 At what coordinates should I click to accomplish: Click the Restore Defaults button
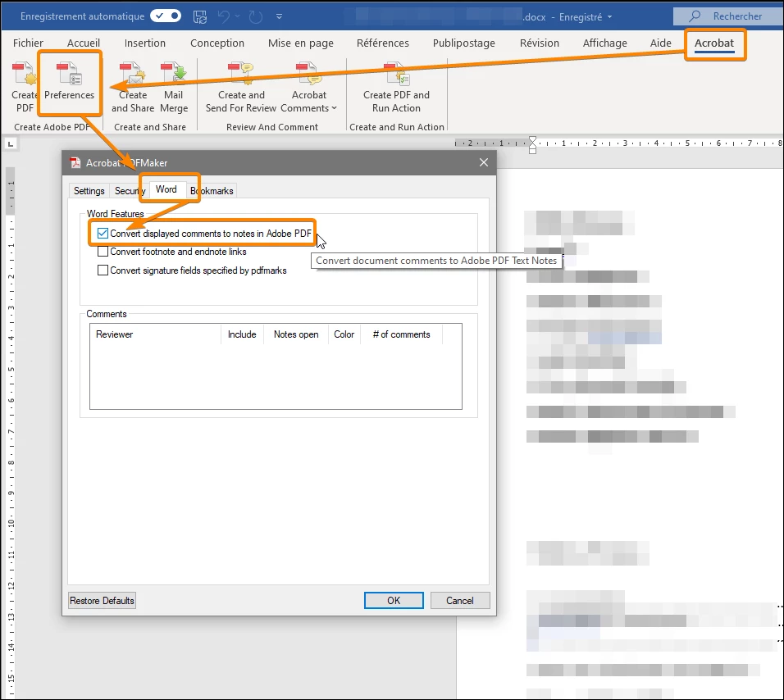[102, 601]
